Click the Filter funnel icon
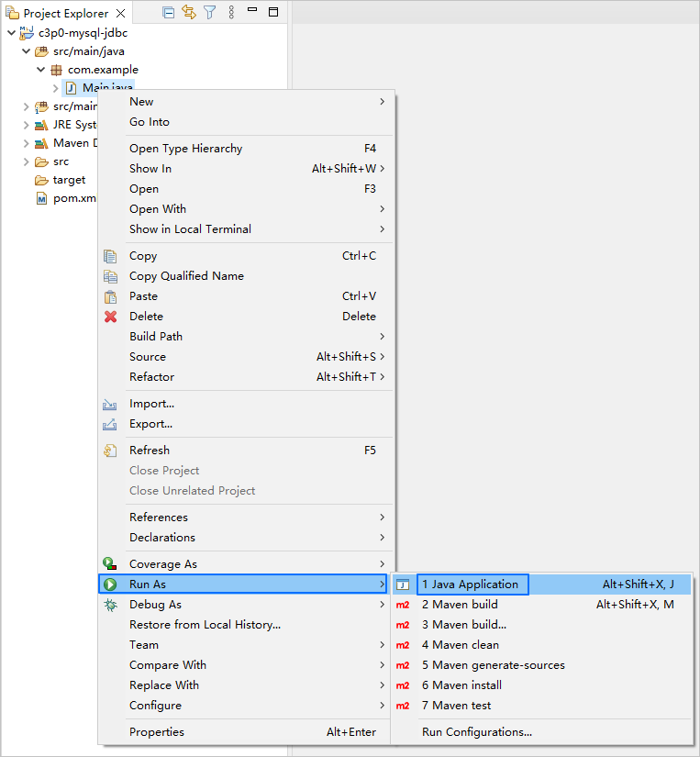Viewport: 700px width, 757px height. (210, 13)
